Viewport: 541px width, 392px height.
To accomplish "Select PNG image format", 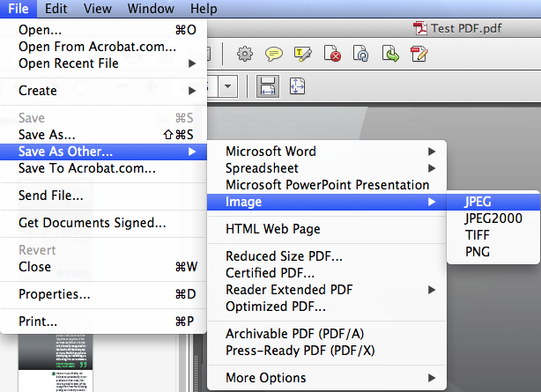I will 493,252.
